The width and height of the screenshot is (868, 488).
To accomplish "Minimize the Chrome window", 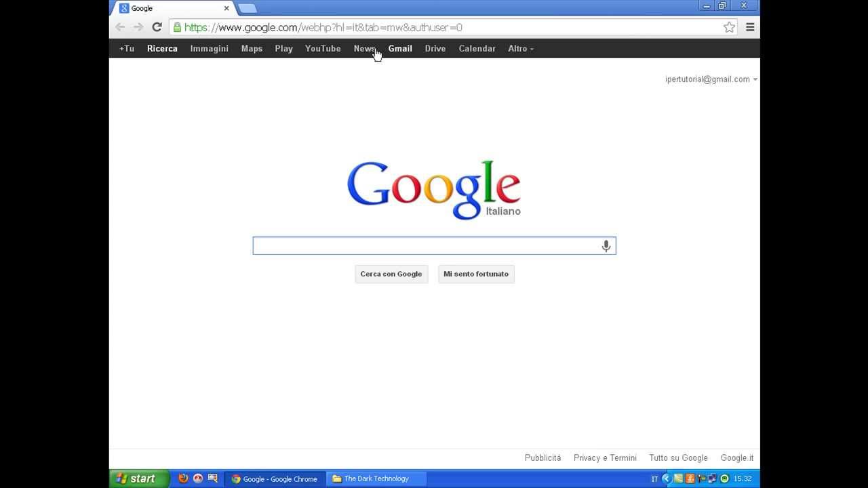I will [707, 5].
